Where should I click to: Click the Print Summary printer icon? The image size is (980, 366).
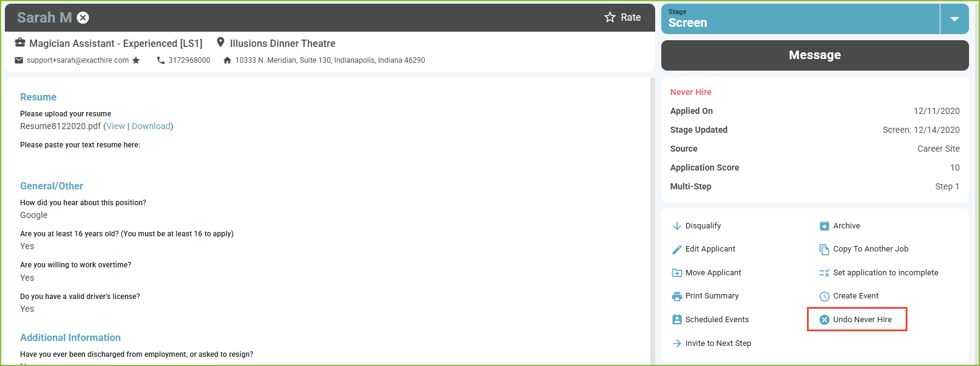click(676, 297)
